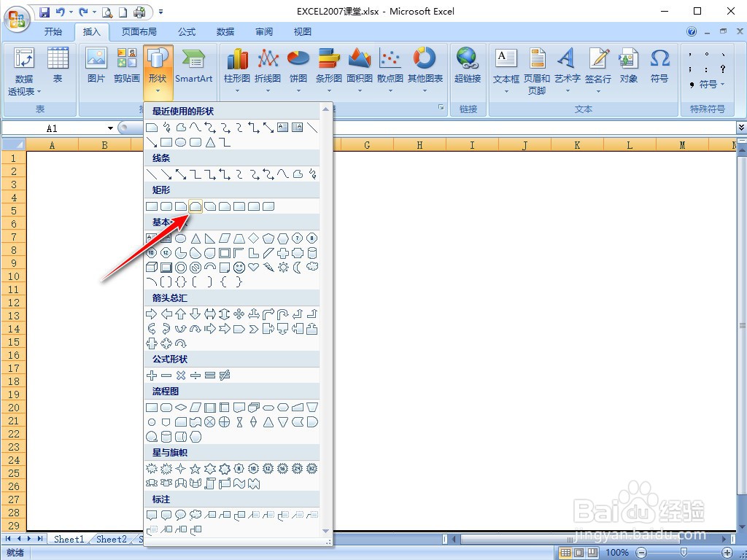Switch to Page Break Preview button

click(592, 553)
